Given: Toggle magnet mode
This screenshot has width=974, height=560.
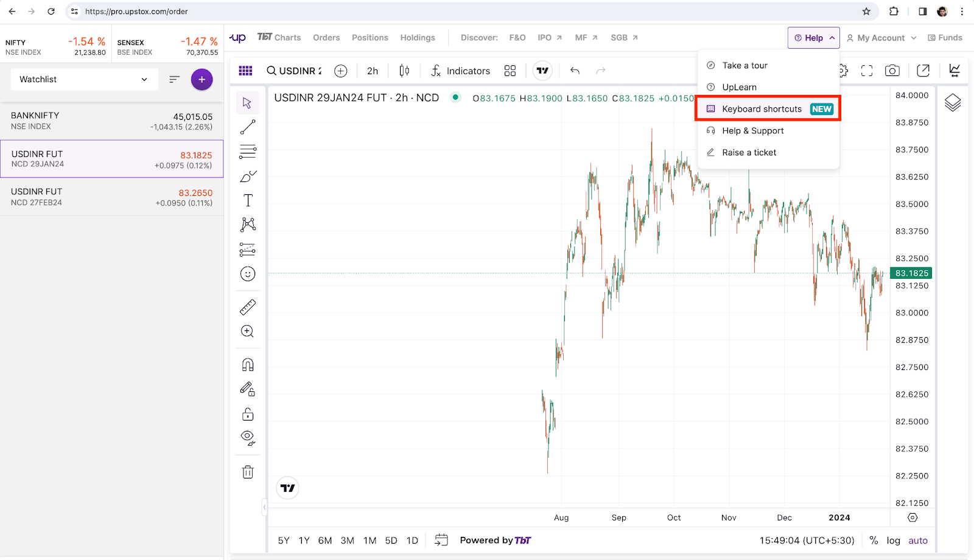Looking at the screenshot, I should click(x=248, y=365).
